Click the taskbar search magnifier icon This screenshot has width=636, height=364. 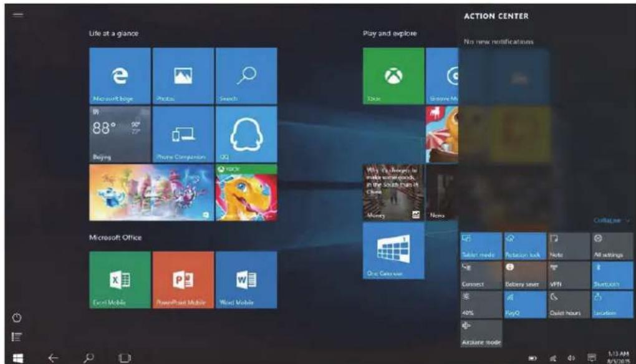pyautogui.click(x=89, y=358)
